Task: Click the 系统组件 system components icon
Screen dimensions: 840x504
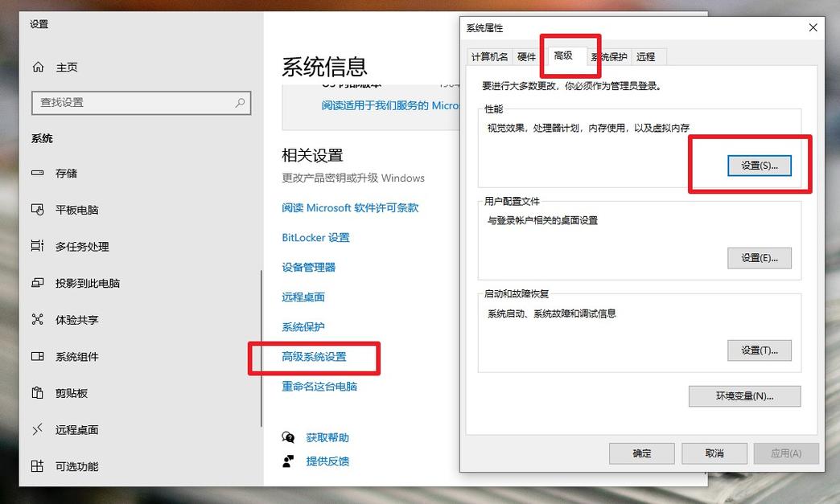Action: click(38, 356)
